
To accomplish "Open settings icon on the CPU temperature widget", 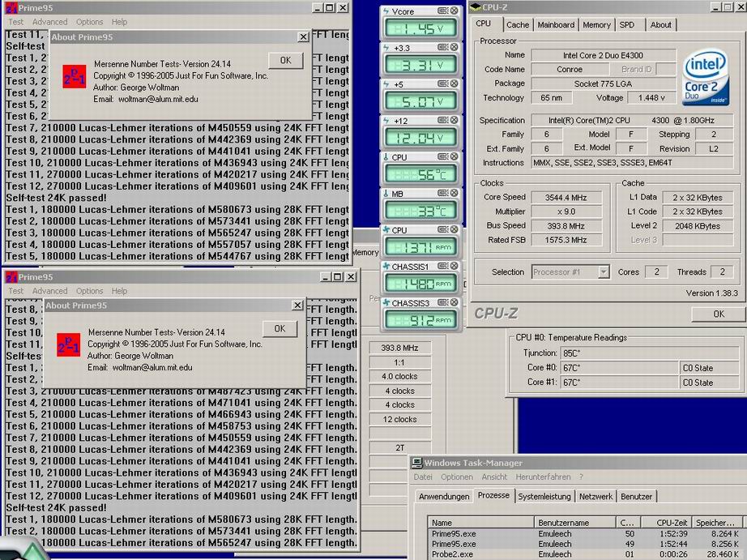I will pyautogui.click(x=442, y=156).
